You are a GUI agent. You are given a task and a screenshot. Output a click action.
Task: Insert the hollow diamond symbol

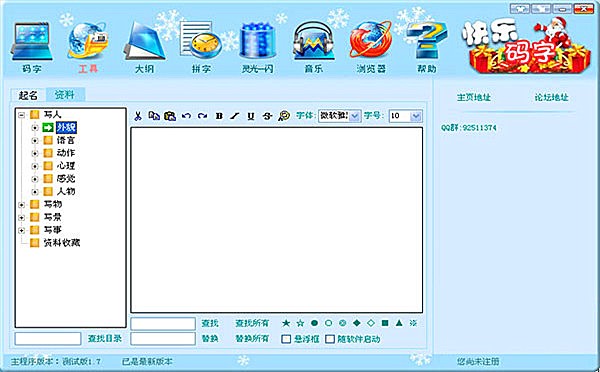(x=371, y=323)
